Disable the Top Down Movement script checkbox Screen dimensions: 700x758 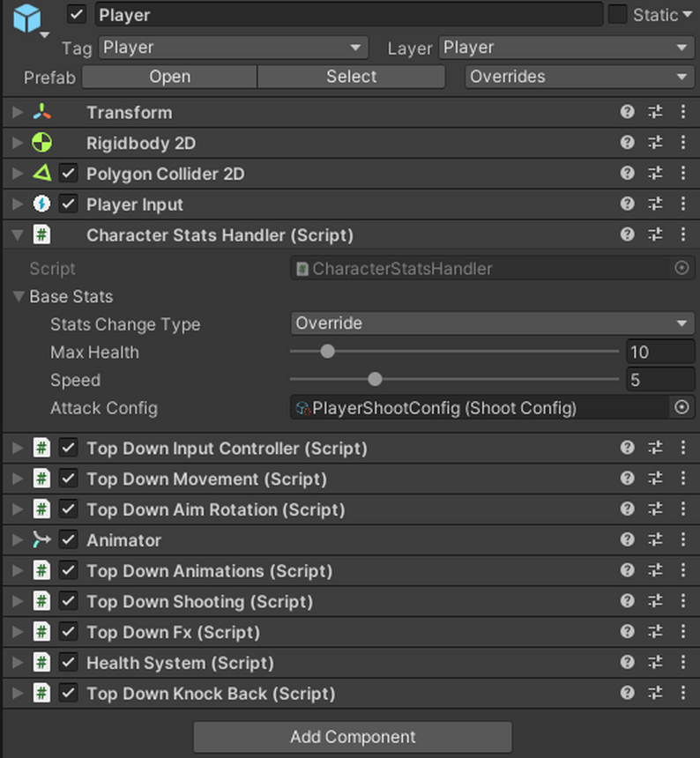(x=68, y=479)
